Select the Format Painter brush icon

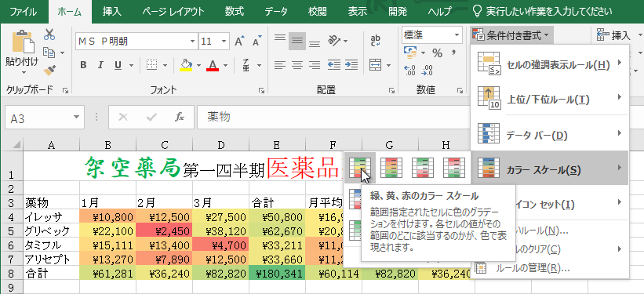click(49, 71)
